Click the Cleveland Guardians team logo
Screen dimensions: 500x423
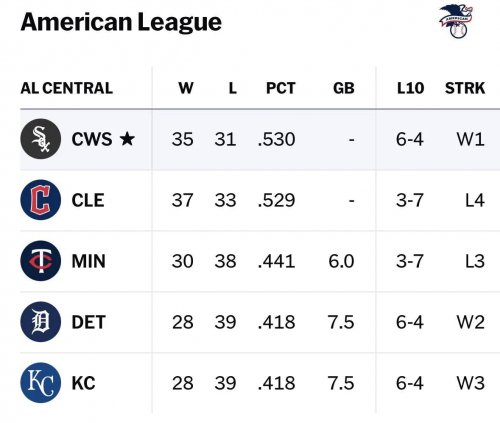pyautogui.click(x=41, y=200)
